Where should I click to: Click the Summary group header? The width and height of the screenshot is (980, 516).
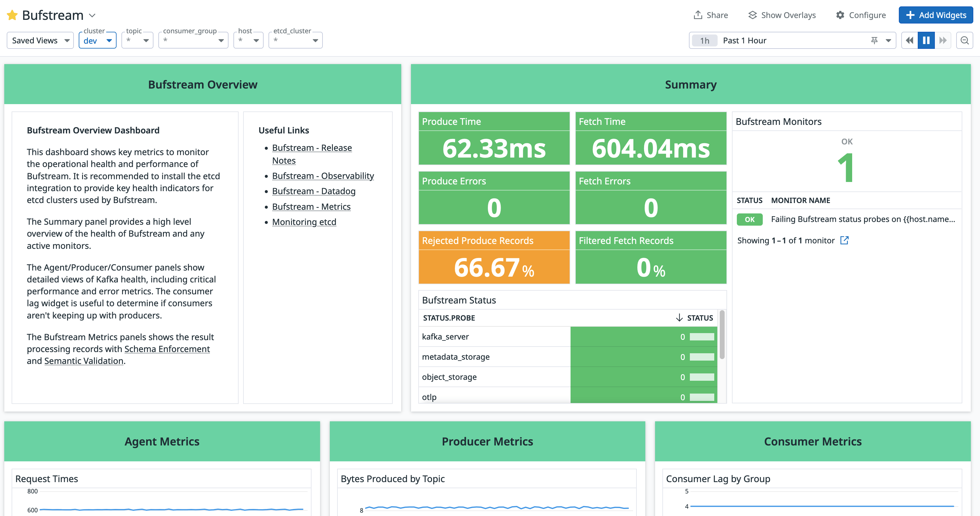[690, 84]
